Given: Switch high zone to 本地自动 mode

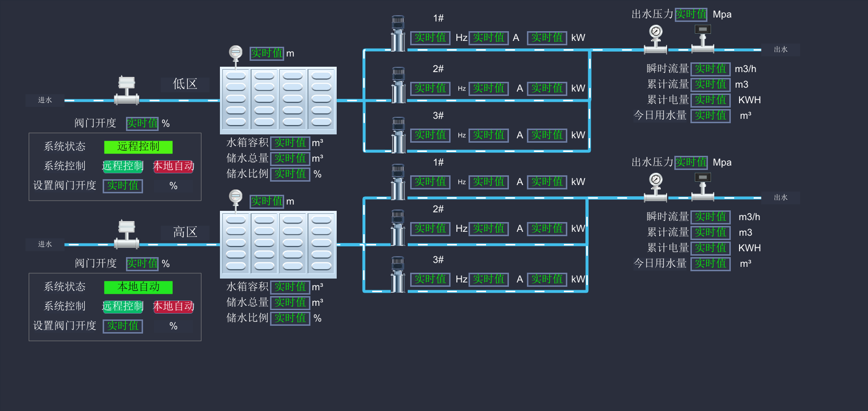Looking at the screenshot, I should (174, 306).
